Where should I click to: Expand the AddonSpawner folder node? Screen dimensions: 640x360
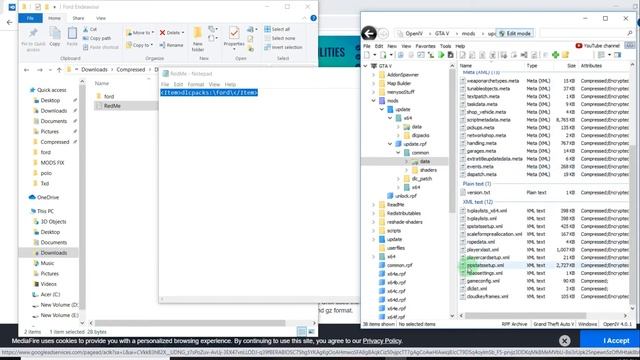coord(373,75)
